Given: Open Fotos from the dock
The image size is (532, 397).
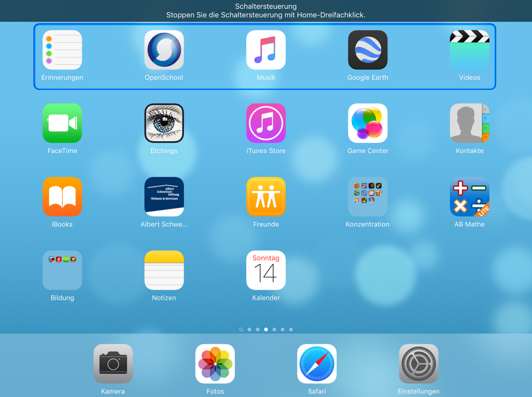Looking at the screenshot, I should click(215, 364).
